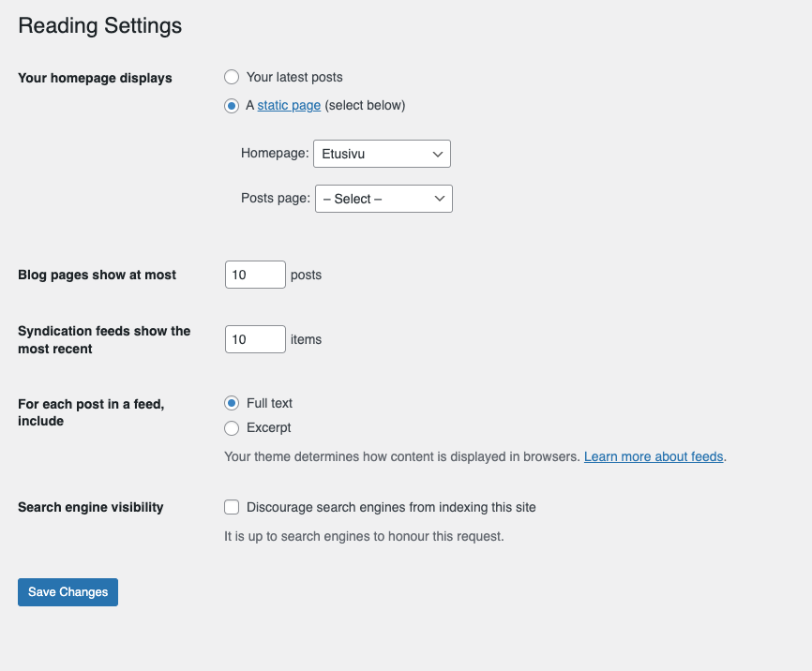Click the 'Excerpt' label text

268,427
